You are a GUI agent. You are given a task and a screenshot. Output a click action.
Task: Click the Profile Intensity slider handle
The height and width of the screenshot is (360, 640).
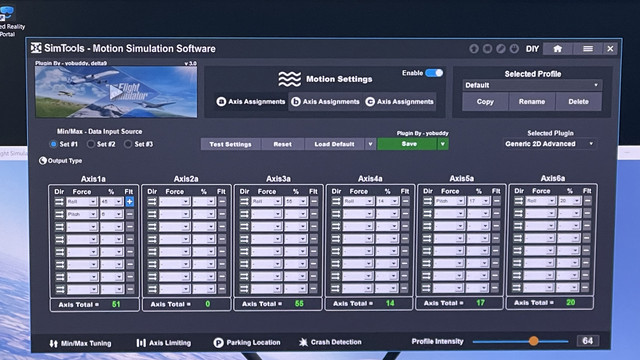[x=533, y=341]
